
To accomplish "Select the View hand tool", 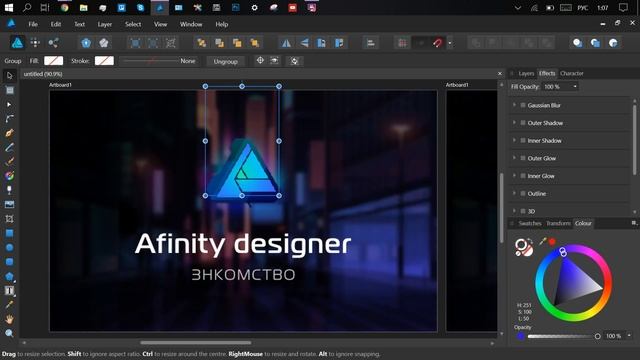I will [x=9, y=319].
